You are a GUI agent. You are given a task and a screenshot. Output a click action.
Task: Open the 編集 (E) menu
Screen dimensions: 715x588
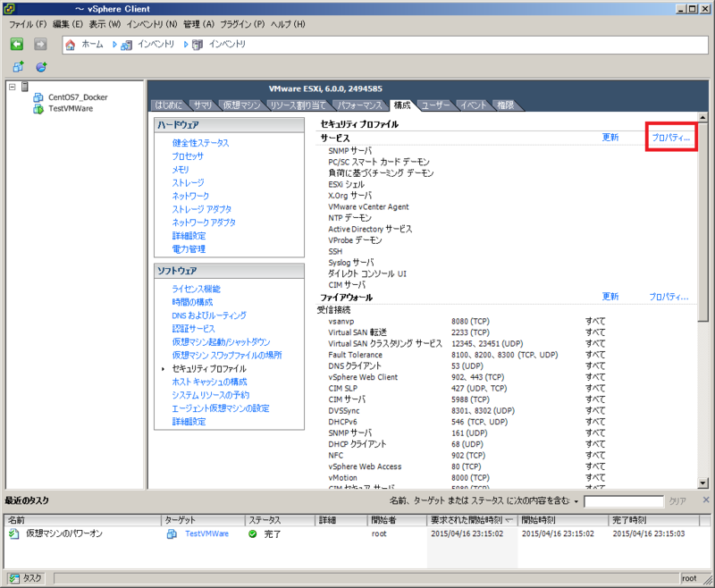click(68, 24)
